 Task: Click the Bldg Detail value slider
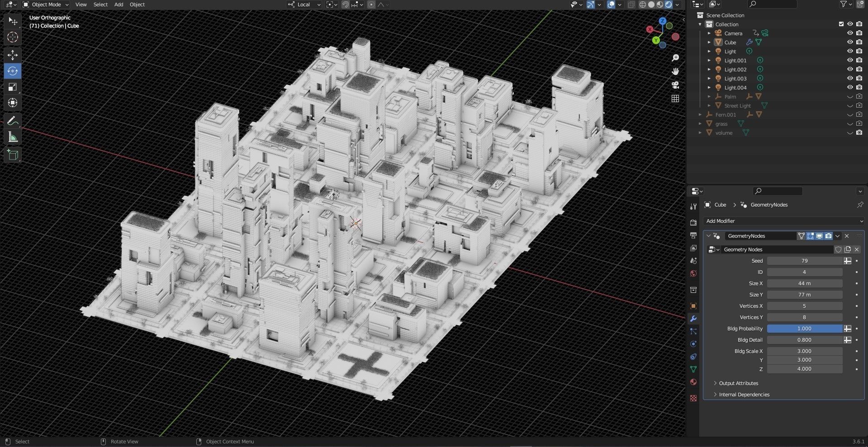pyautogui.click(x=804, y=340)
